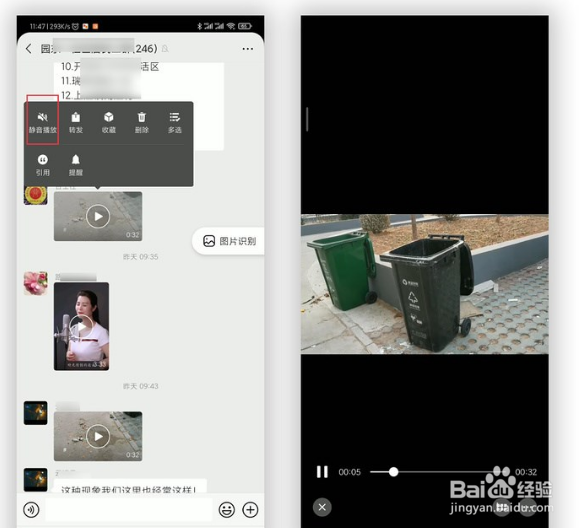The width and height of the screenshot is (587, 528).
Task: Click the video progress slider knob
Action: 393,472
